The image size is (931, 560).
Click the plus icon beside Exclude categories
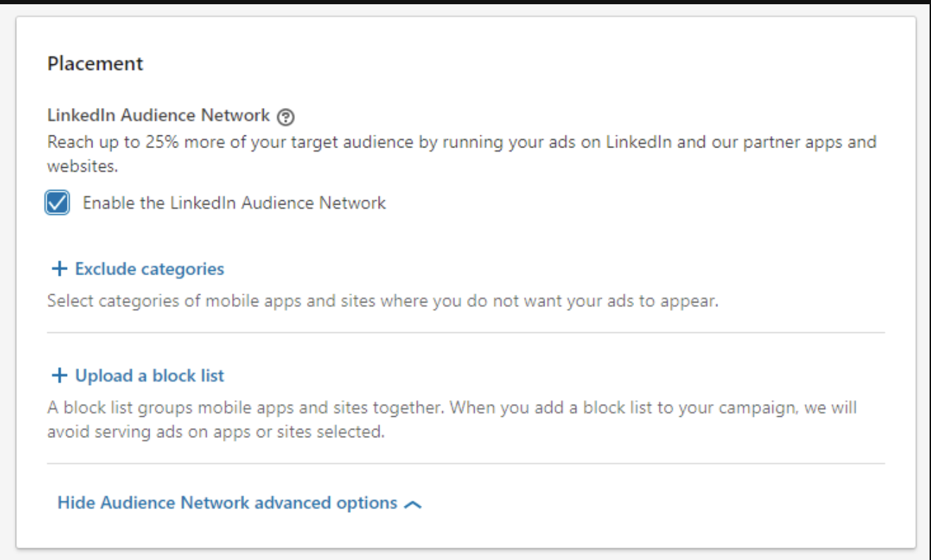coord(60,269)
